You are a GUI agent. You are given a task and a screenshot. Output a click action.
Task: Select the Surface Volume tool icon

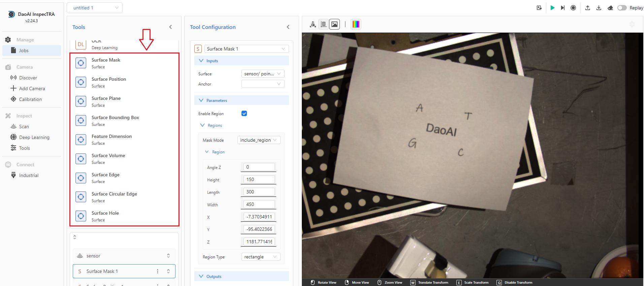pyautogui.click(x=81, y=159)
